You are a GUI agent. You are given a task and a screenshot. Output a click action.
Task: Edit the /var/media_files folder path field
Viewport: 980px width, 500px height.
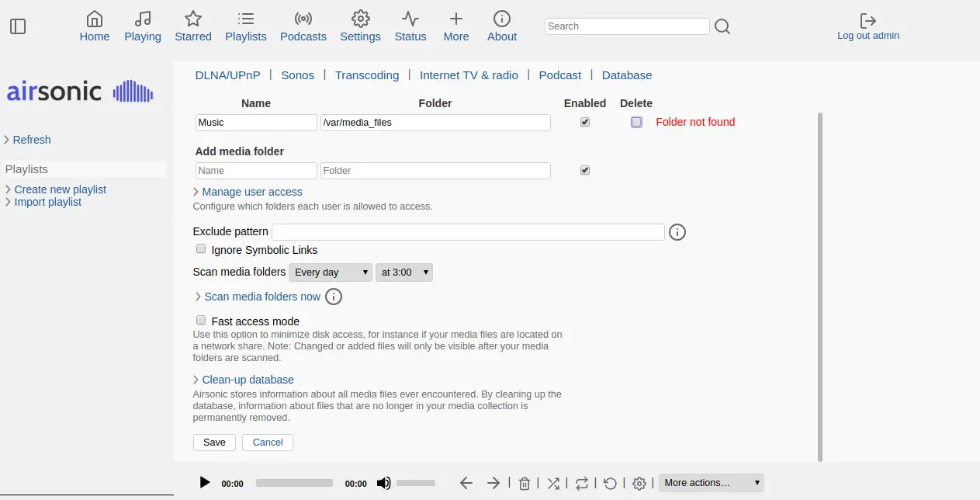[435, 123]
